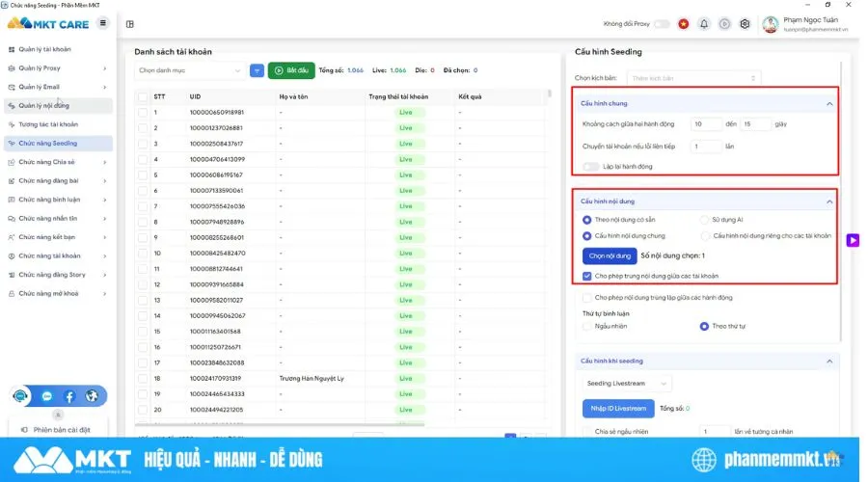The image size is (868, 482).
Task: Click the Trạng thái tài khoản column header
Action: (x=398, y=96)
